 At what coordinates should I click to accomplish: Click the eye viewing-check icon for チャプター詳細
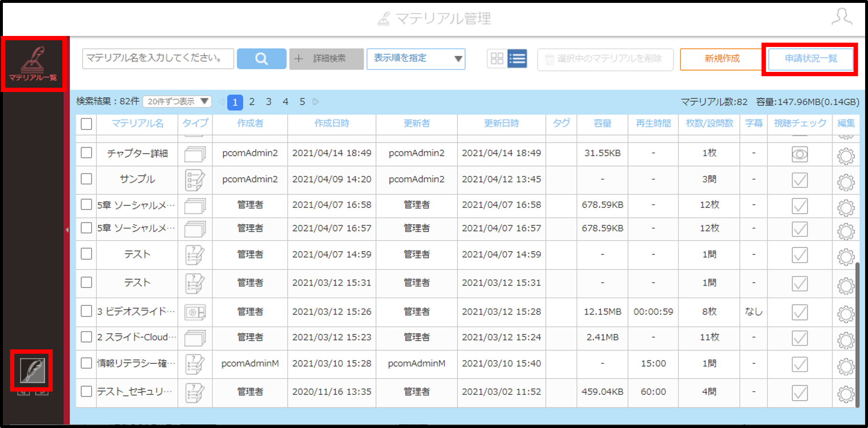799,154
